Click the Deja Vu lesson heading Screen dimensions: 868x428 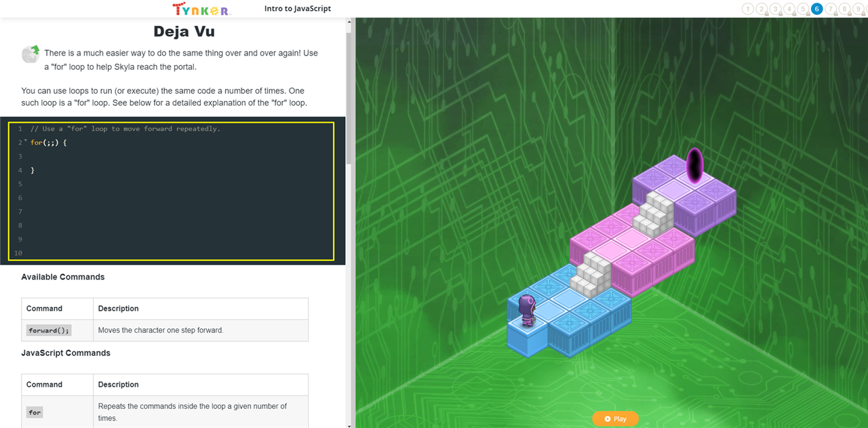(x=184, y=31)
